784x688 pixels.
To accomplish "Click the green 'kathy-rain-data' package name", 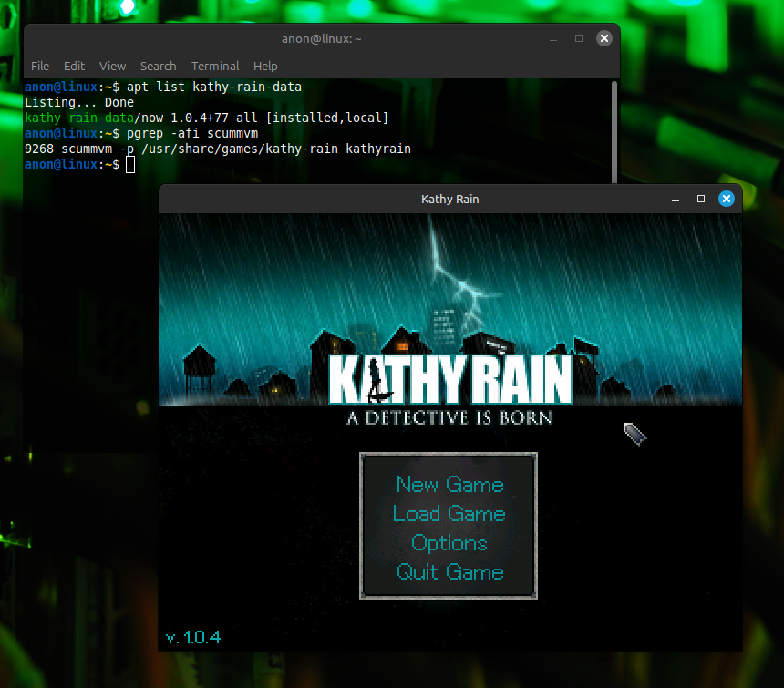I will pos(79,118).
